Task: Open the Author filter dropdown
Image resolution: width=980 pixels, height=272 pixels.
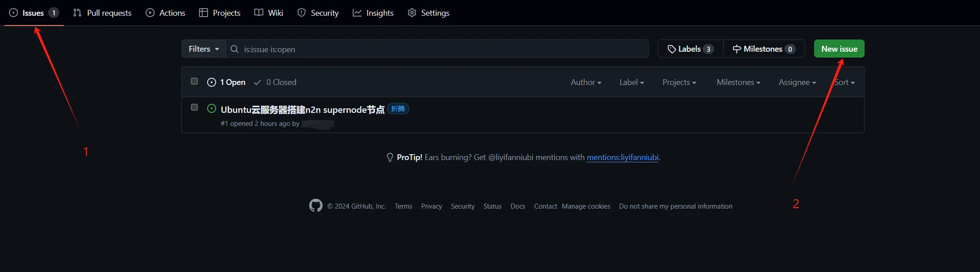Action: tap(585, 82)
